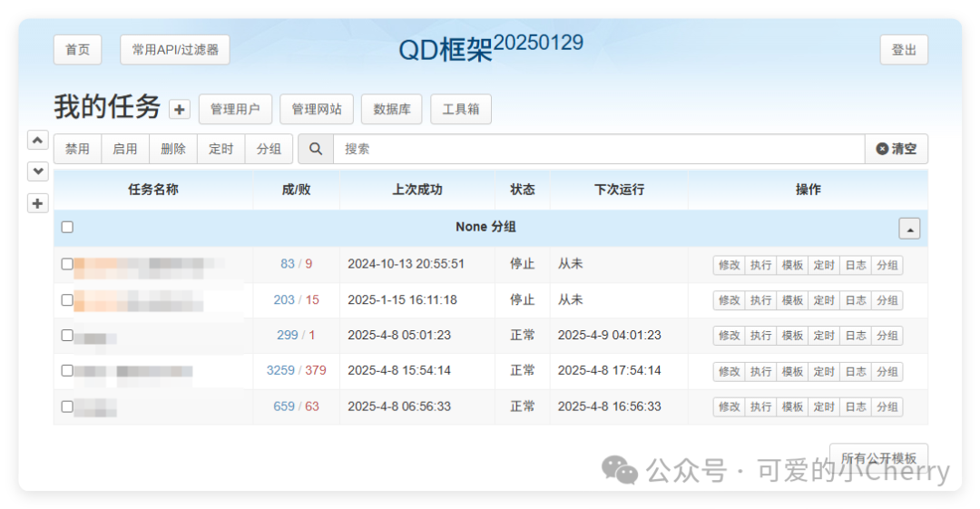Log out with 登出 button
980x509 pixels.
904,50
